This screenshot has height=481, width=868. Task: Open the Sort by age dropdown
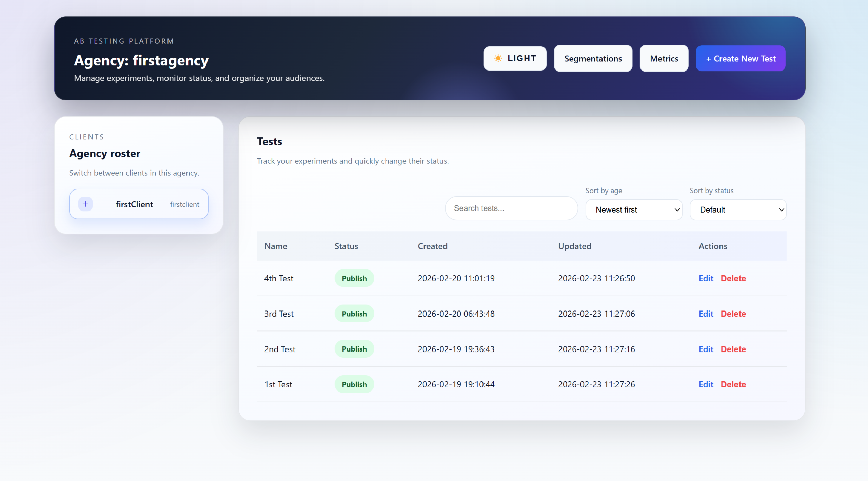(x=634, y=210)
